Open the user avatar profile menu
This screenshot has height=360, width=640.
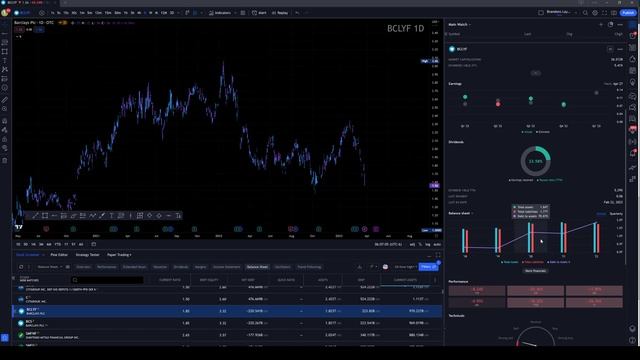point(5,13)
